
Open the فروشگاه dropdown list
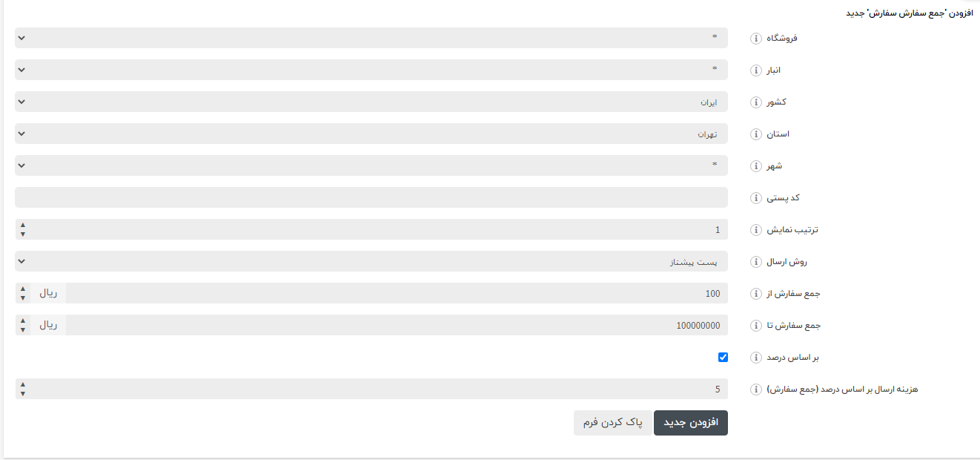[371, 38]
